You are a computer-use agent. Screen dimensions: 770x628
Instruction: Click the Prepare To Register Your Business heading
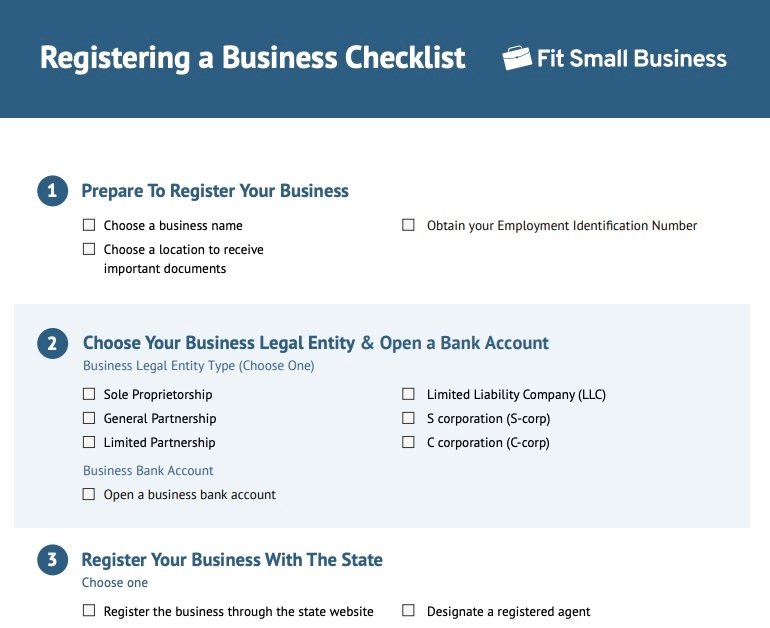coord(215,191)
